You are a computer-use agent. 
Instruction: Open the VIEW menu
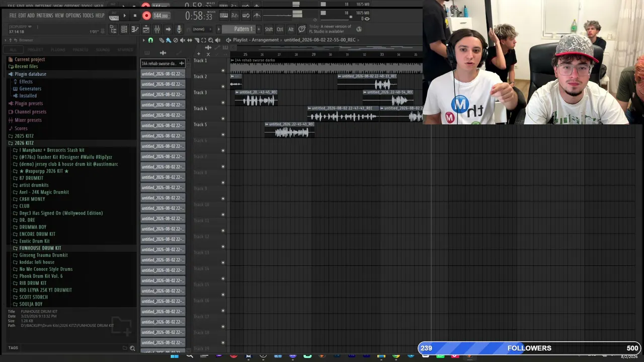click(x=59, y=16)
